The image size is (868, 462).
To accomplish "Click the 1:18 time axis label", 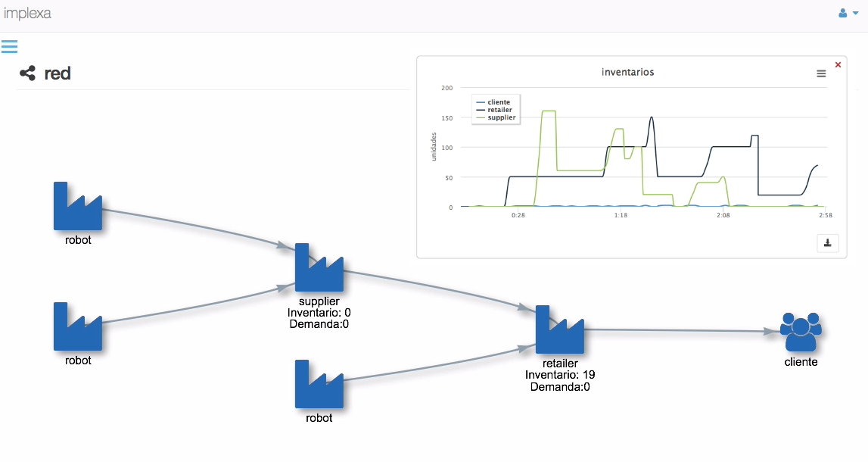I will pyautogui.click(x=621, y=216).
